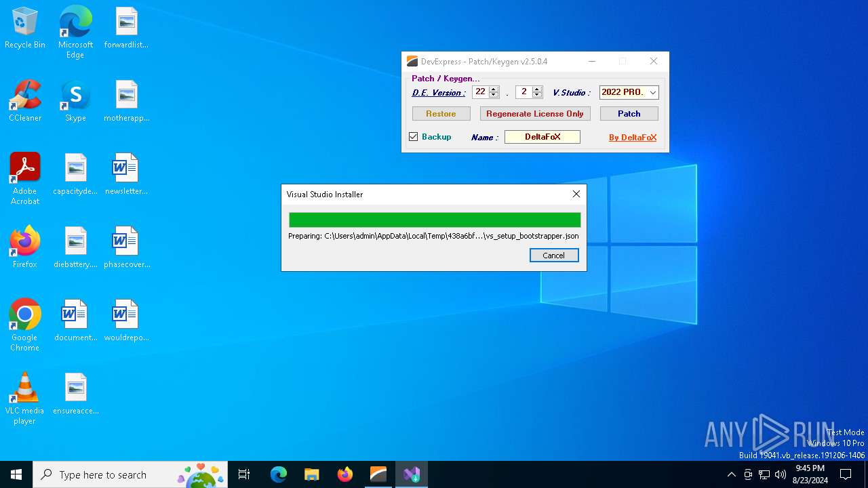Viewport: 868px width, 488px height.
Task: Toggle the Backup checkbox
Action: pos(413,137)
